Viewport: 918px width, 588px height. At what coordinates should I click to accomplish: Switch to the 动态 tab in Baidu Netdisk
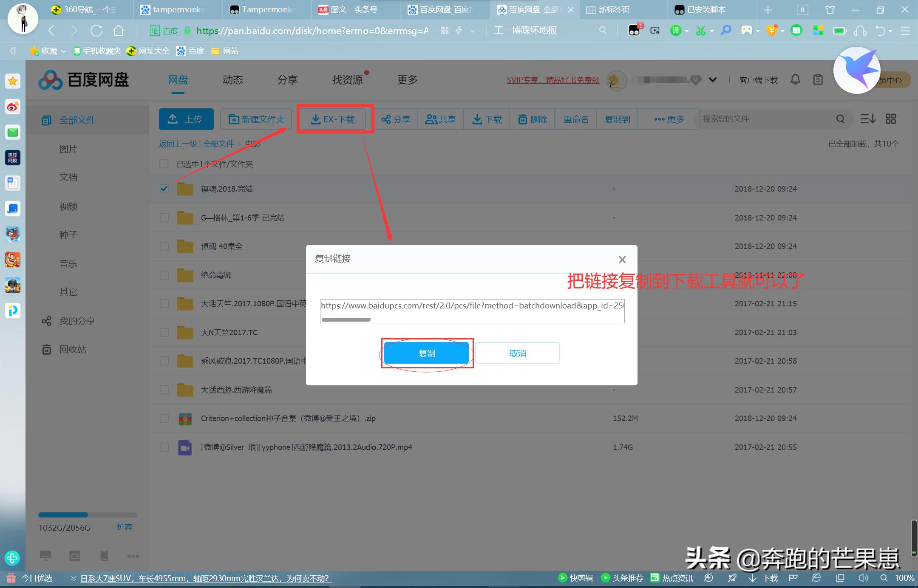click(x=232, y=79)
